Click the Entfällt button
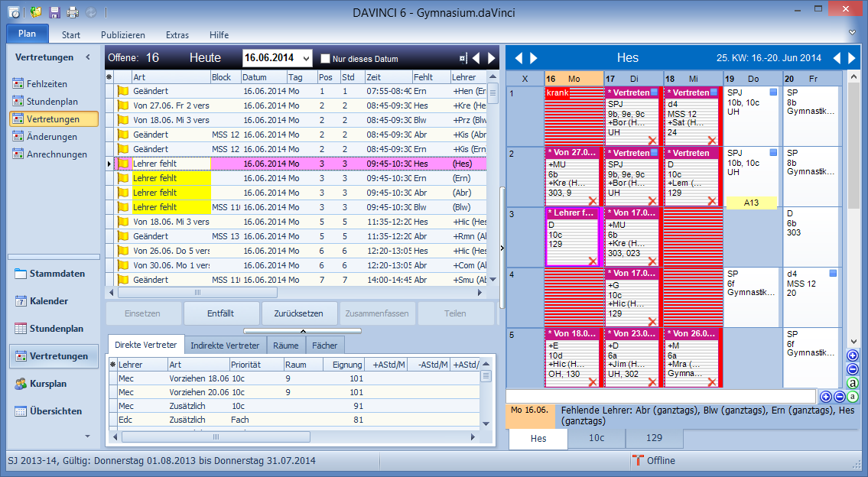Viewport: 868px width, 477px height. tap(220, 313)
